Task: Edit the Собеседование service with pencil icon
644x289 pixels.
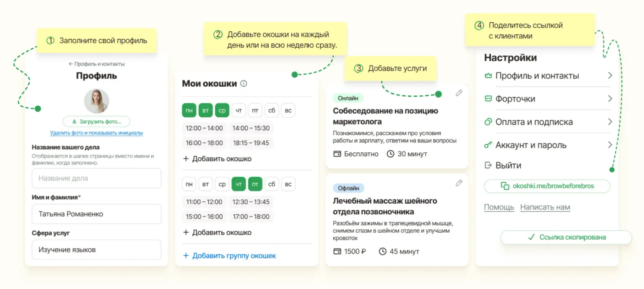Action: click(459, 93)
